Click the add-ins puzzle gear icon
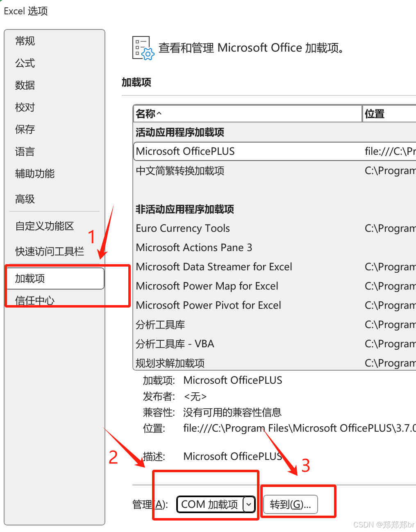This screenshot has width=416, height=532. tap(141, 48)
